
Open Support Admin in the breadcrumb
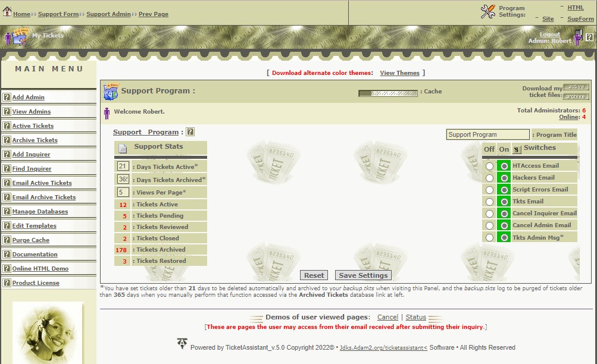click(109, 14)
